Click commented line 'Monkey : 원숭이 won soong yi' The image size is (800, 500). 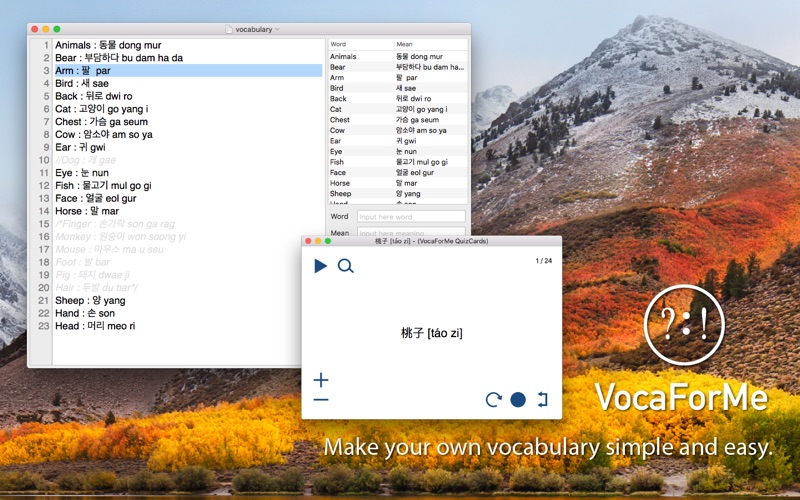pyautogui.click(x=120, y=236)
